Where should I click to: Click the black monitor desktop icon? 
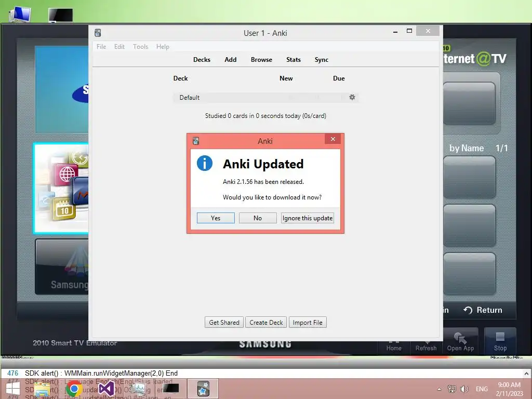[x=61, y=15]
